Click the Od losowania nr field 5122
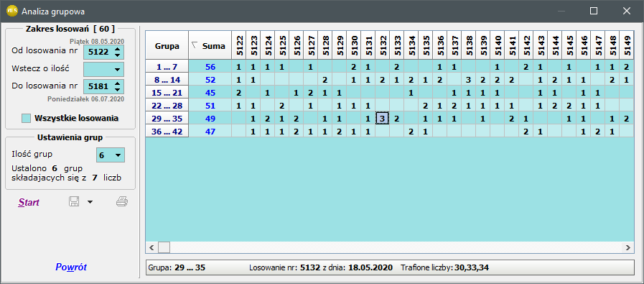Image resolution: width=644 pixels, height=284 pixels. tap(98, 52)
